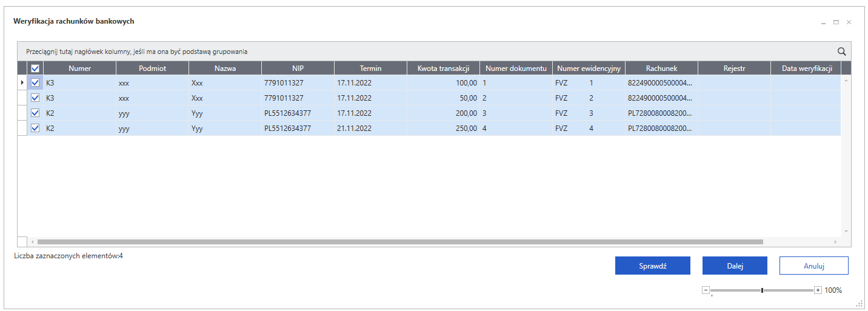This screenshot has width=868, height=311.
Task: Click the Data weryfikacji column header
Action: click(807, 69)
